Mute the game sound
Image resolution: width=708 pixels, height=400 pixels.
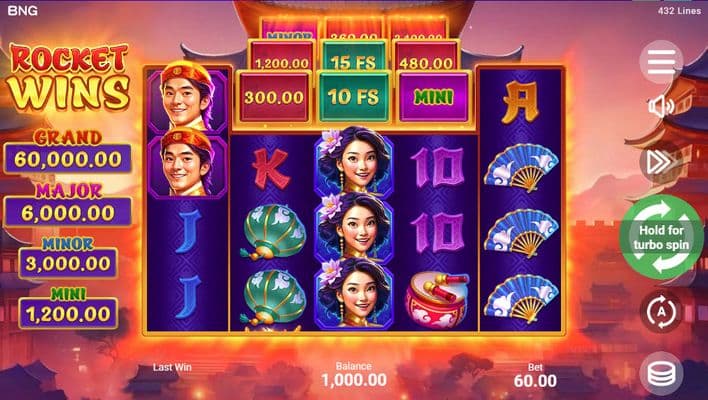(661, 107)
